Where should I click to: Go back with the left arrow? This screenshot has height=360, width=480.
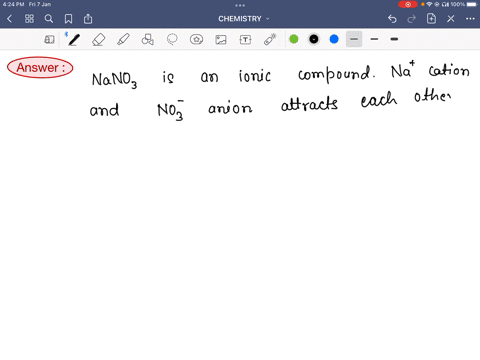click(x=9, y=19)
